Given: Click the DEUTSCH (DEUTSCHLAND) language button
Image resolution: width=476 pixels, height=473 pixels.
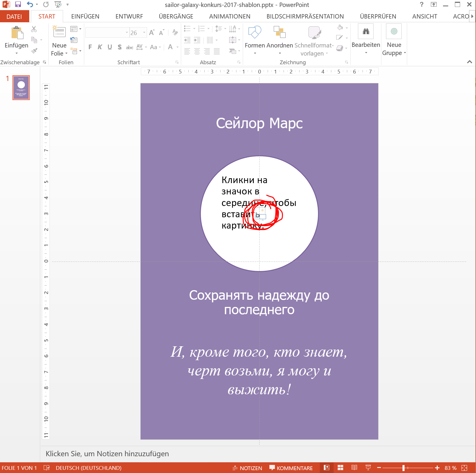Looking at the screenshot, I should (x=89, y=468).
